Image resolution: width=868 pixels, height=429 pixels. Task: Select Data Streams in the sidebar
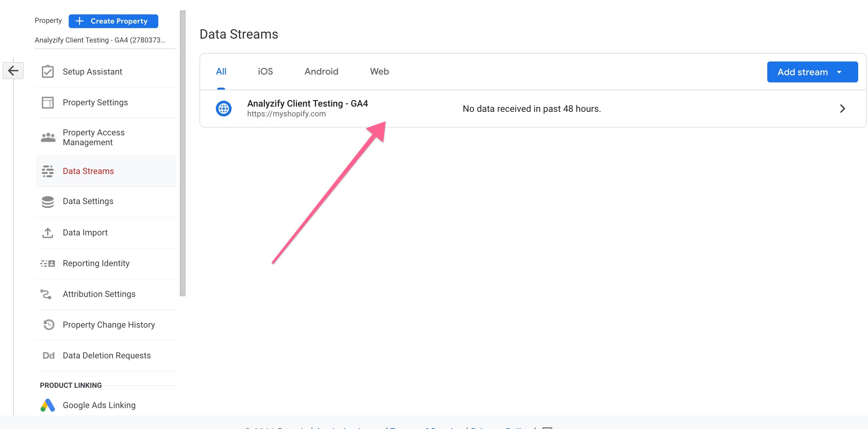pos(106,171)
